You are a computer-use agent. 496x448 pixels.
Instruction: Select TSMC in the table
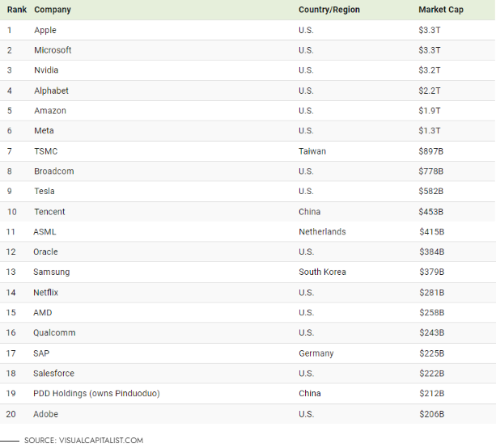pos(45,151)
